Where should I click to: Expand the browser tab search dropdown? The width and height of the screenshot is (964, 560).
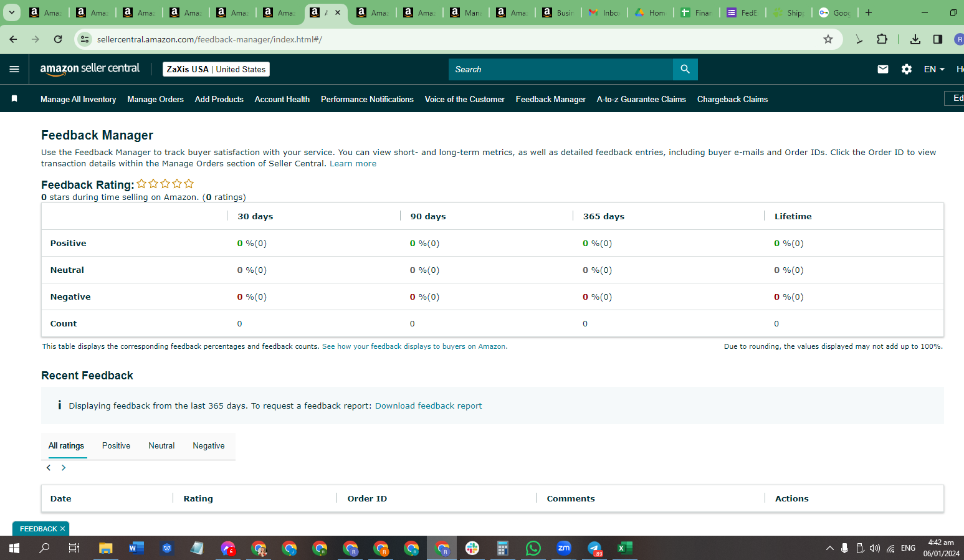(12, 12)
